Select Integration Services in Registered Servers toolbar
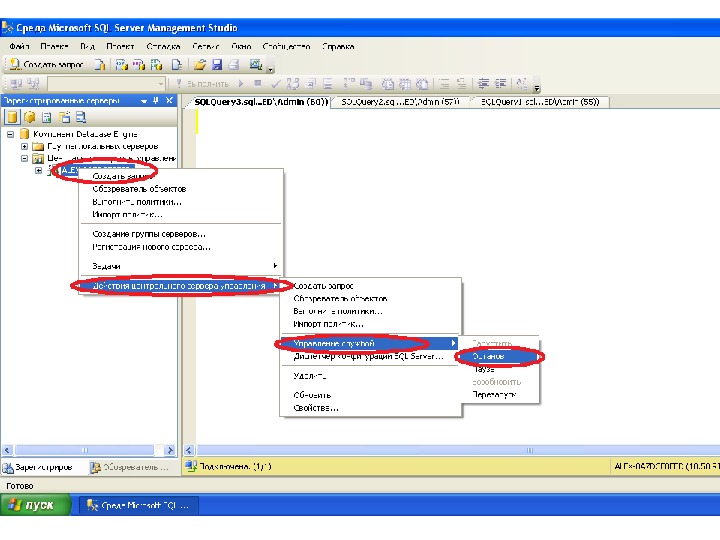 pos(81,118)
